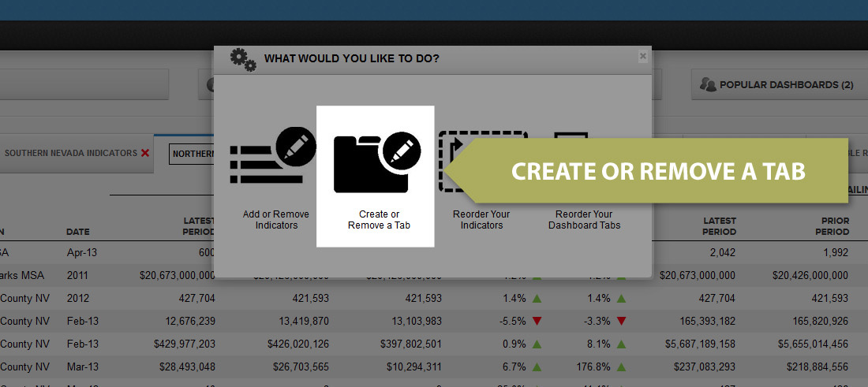868x387 pixels.
Task: Select the Add or Remove Indicators list icon
Action: tap(273, 155)
